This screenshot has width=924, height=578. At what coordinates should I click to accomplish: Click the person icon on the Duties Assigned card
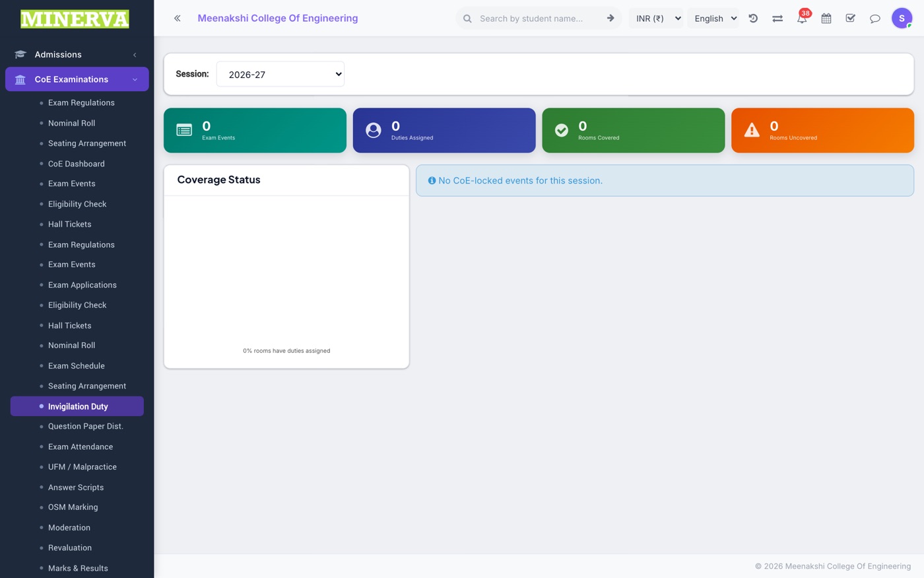pos(374,130)
